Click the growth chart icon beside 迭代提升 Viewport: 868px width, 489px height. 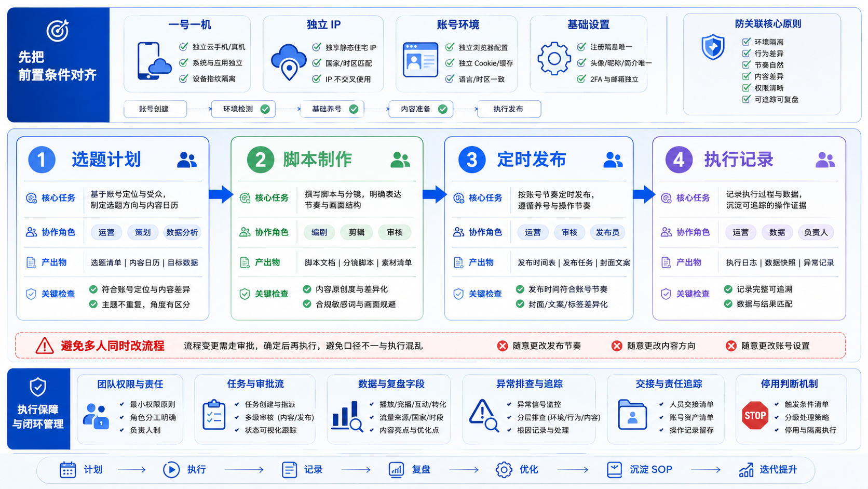(746, 470)
